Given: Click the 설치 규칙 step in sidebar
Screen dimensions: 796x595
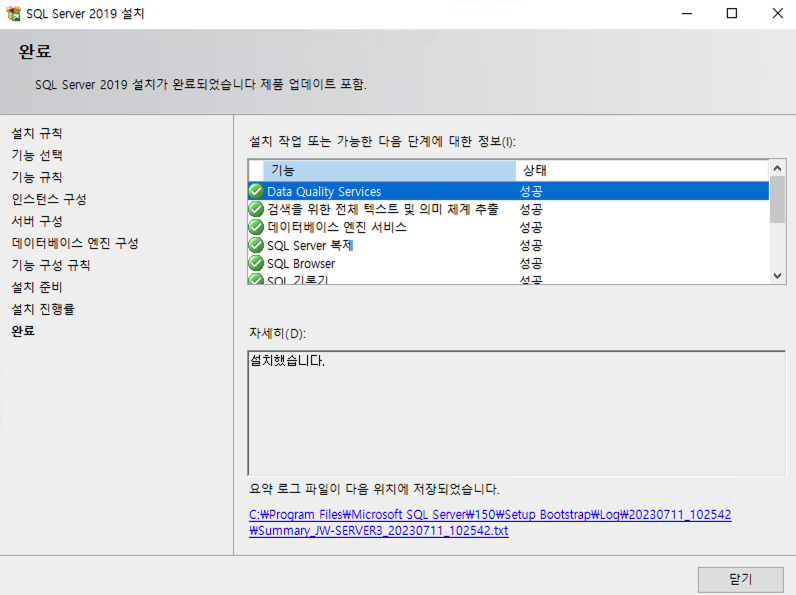Looking at the screenshot, I should coord(37,134).
